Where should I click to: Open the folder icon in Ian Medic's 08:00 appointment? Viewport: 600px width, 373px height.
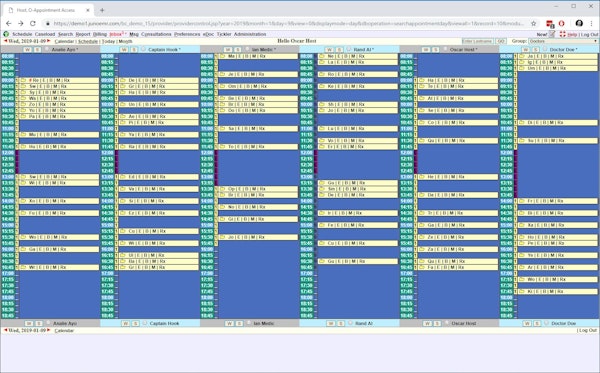click(222, 56)
